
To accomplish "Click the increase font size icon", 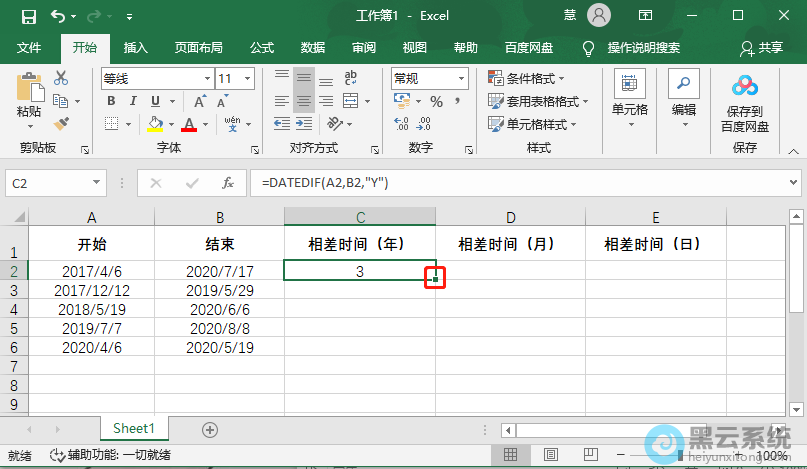I will tap(200, 102).
